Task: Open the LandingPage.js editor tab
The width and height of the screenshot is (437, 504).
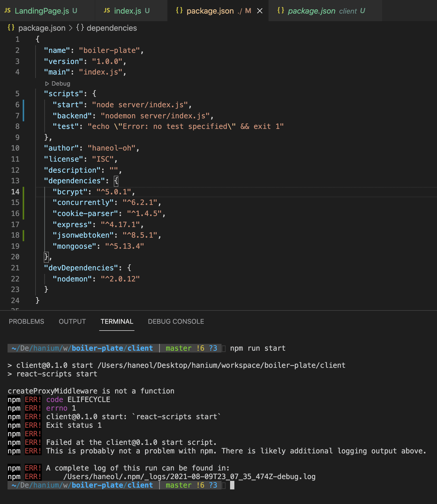Action: pos(42,11)
